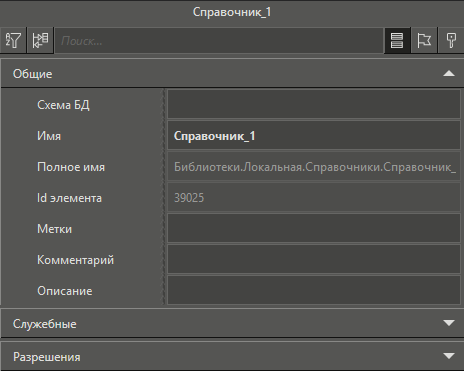The width and height of the screenshot is (464, 371).
Task: Select the Описание property label
Action: (x=65, y=291)
